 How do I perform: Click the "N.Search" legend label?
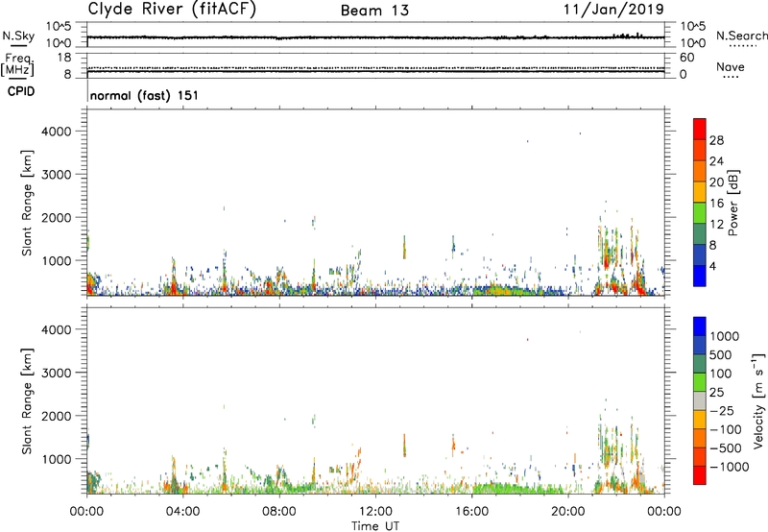[741, 36]
